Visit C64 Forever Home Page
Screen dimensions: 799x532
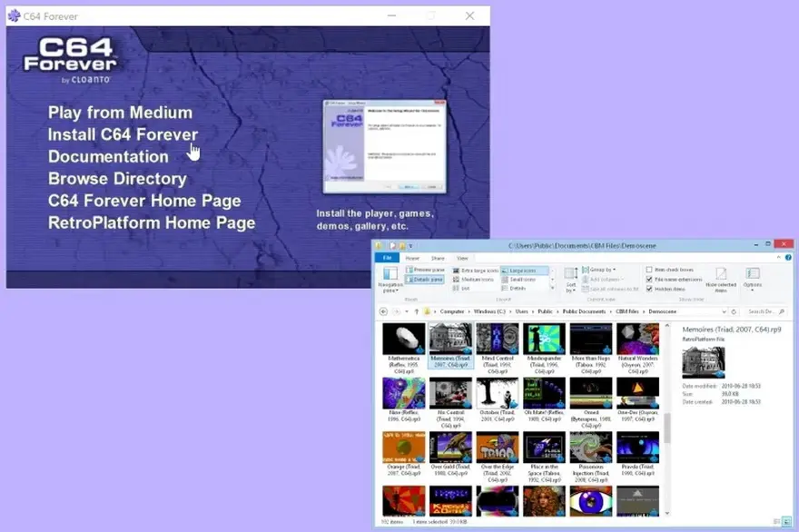[144, 201]
